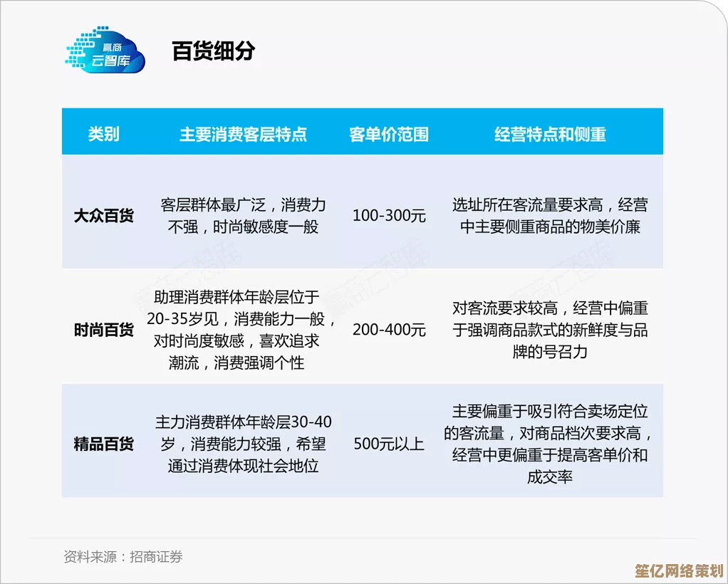Click the text 选址所在客流量要求高
728x584 pixels.
pos(528,204)
